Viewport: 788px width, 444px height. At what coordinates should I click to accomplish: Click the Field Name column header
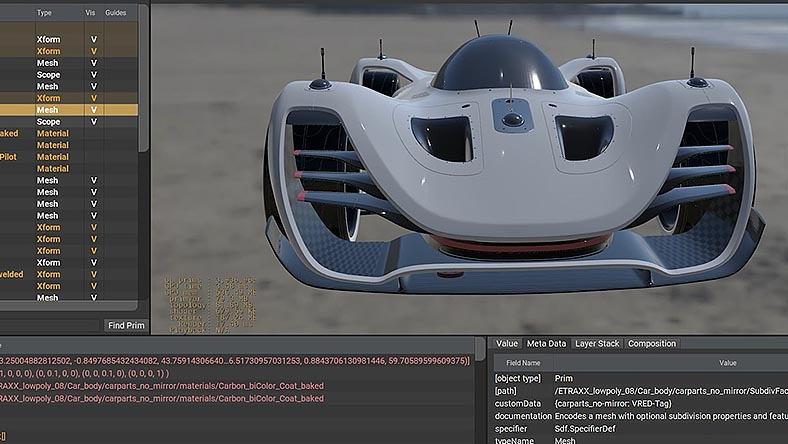click(523, 363)
